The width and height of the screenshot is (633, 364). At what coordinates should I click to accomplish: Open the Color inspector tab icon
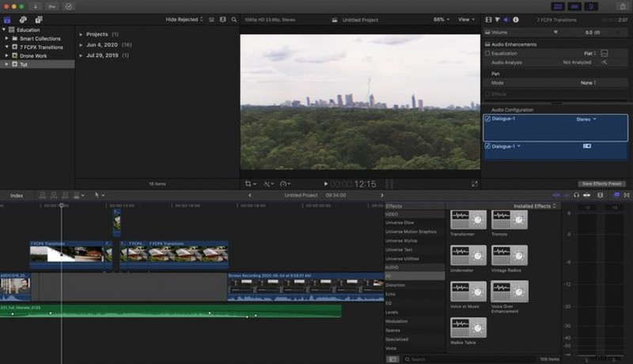pyautogui.click(x=498, y=20)
